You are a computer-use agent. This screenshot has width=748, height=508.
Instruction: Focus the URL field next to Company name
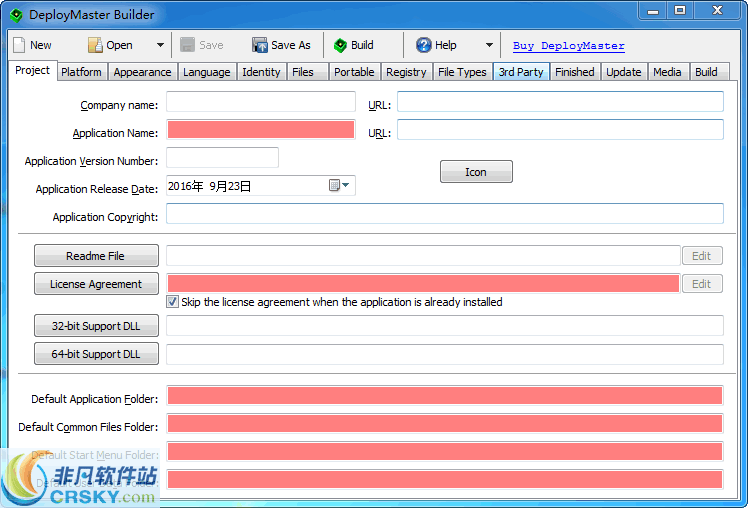560,102
